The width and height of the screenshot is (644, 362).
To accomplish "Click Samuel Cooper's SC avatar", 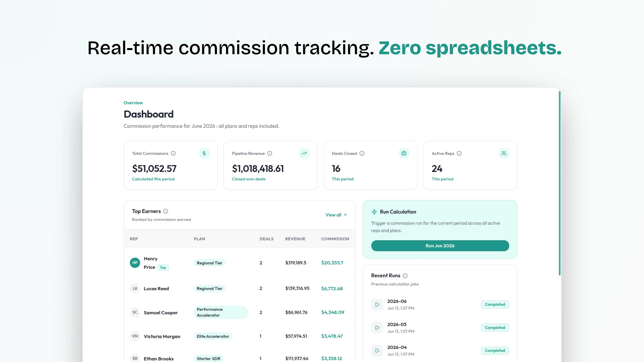I will click(135, 312).
